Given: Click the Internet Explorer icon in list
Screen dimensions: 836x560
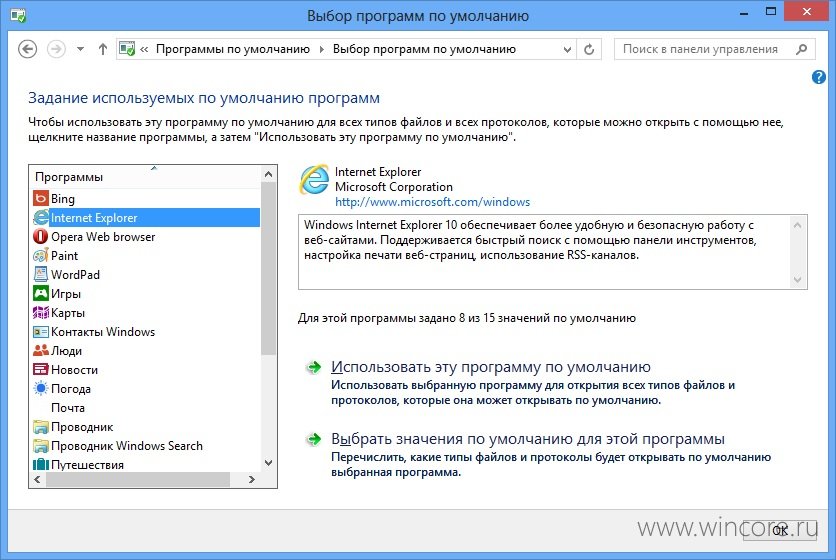Looking at the screenshot, I should 41,218.
